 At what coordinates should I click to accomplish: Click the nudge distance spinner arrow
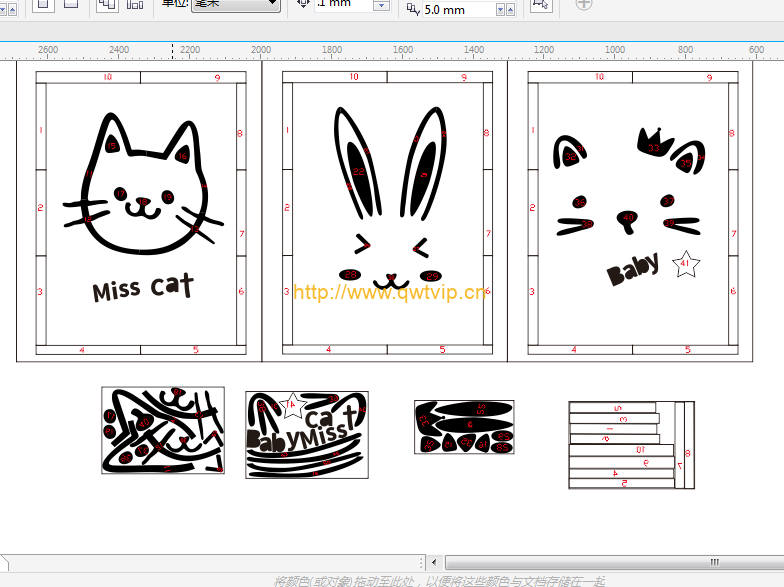(x=382, y=5)
